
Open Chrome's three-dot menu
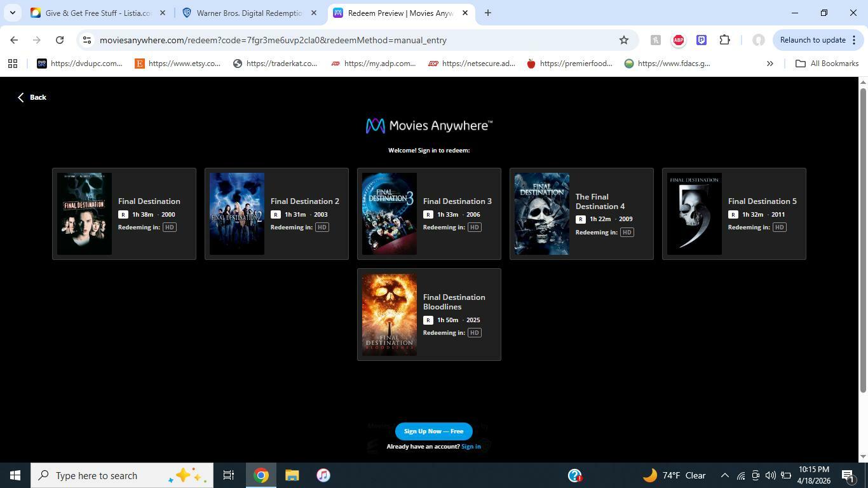click(x=854, y=40)
